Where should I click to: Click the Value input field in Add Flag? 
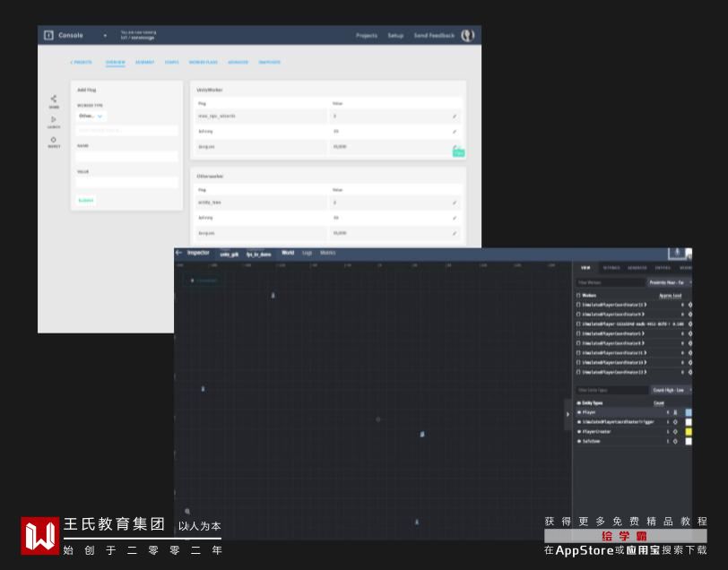pos(126,182)
